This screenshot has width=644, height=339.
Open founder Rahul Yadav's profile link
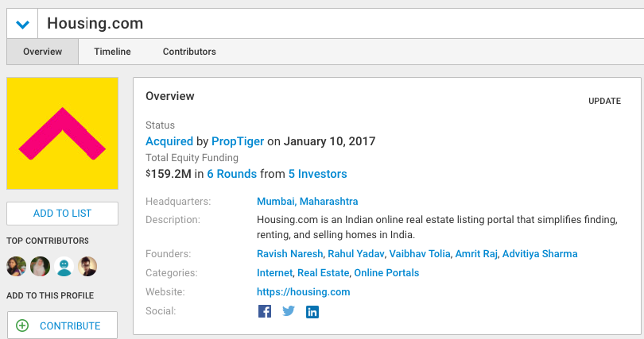(355, 254)
